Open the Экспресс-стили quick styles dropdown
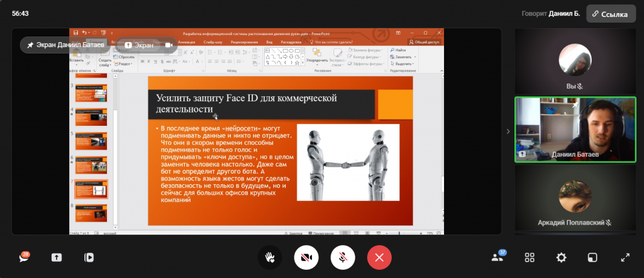 pyautogui.click(x=338, y=57)
